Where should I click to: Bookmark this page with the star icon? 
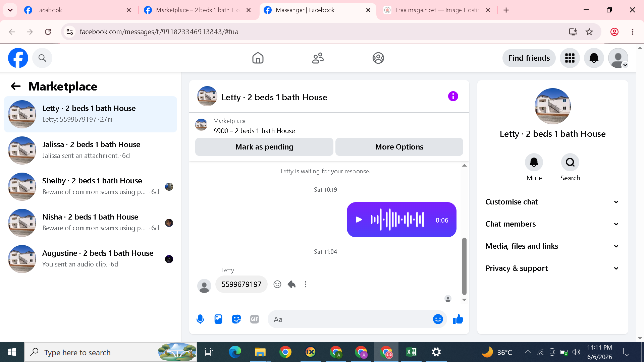pos(589,32)
